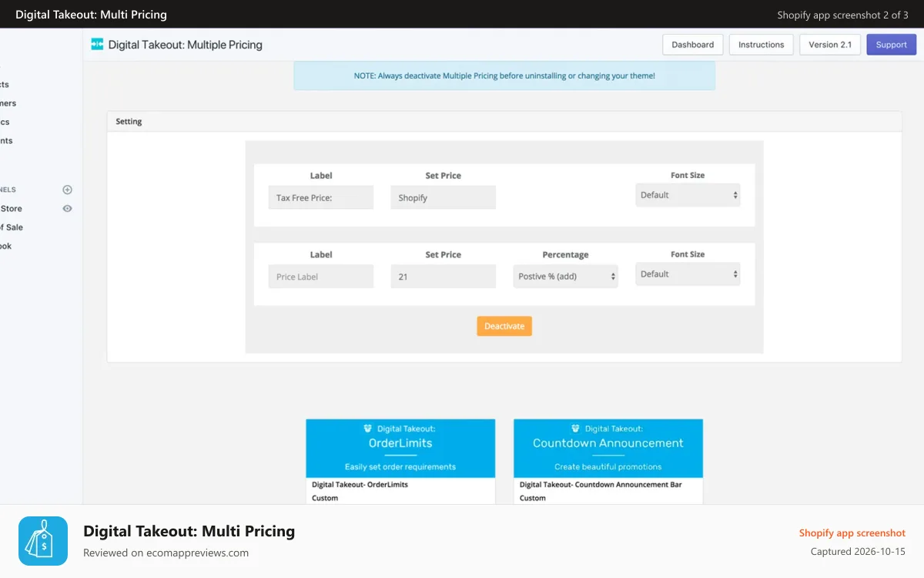Screen dimensions: 924x578
Task: Click the app listing price-tag icon
Action: pos(43,541)
